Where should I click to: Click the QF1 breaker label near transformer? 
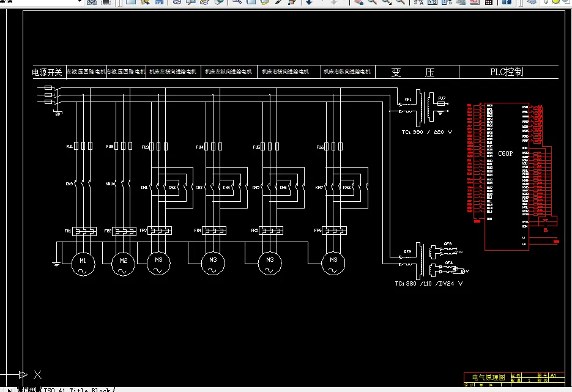click(408, 99)
